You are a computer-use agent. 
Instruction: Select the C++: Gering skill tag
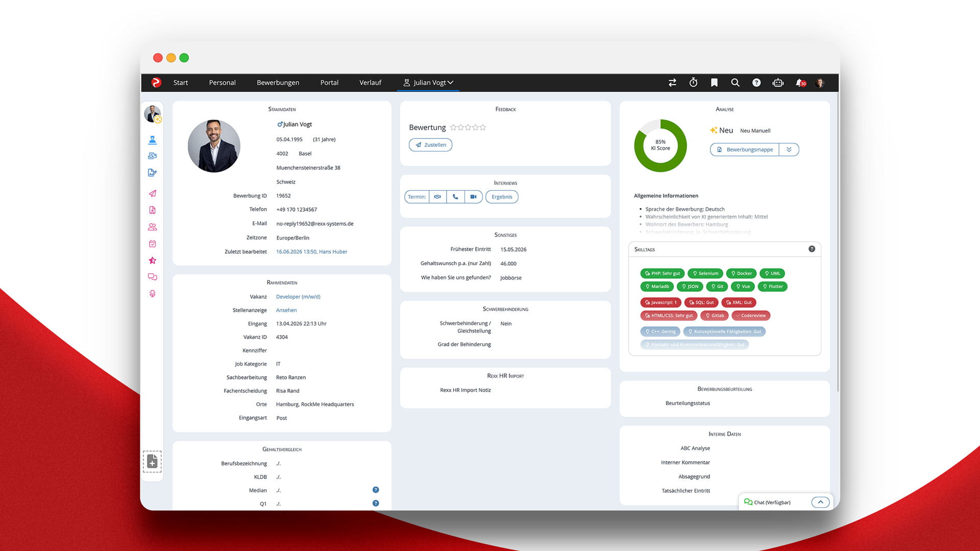click(x=660, y=332)
